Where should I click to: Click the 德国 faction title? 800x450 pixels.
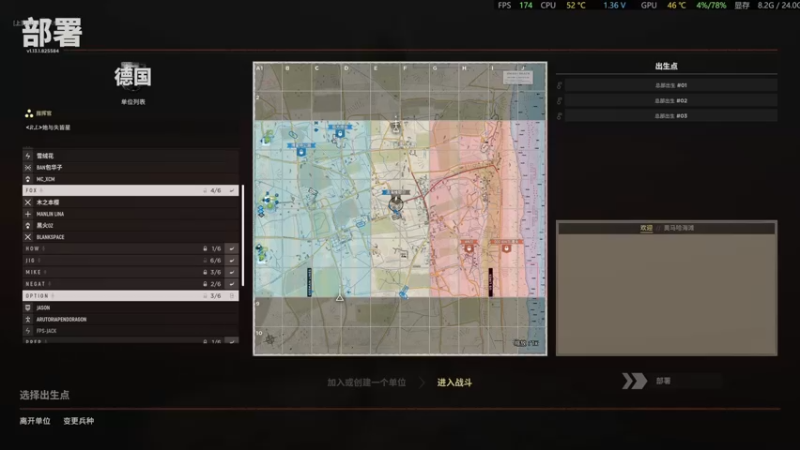coord(133,77)
